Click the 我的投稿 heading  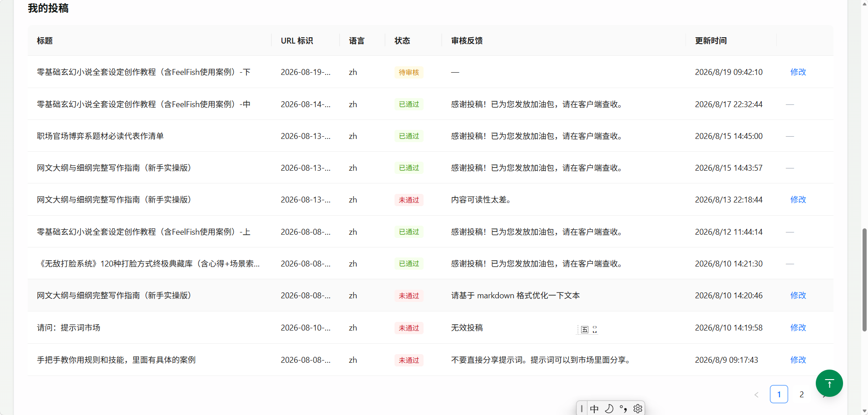click(x=48, y=8)
